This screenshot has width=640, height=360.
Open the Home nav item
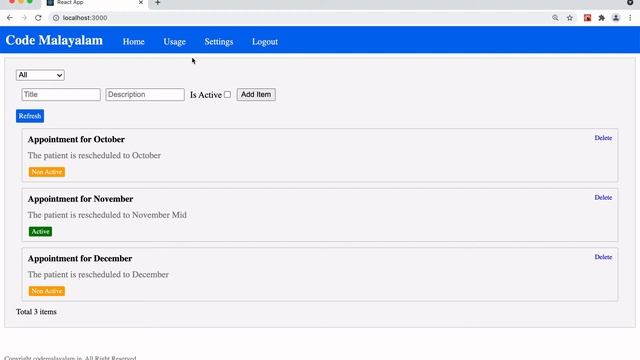(133, 42)
